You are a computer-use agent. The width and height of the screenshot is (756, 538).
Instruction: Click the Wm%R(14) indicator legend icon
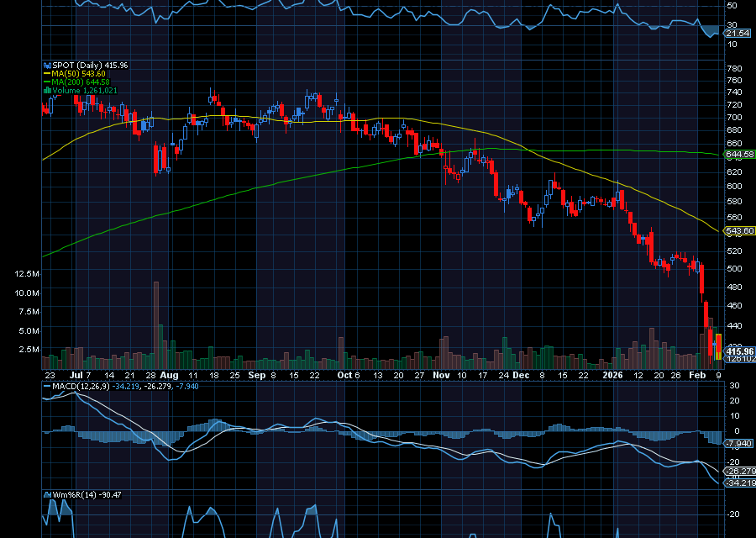pyautogui.click(x=47, y=495)
